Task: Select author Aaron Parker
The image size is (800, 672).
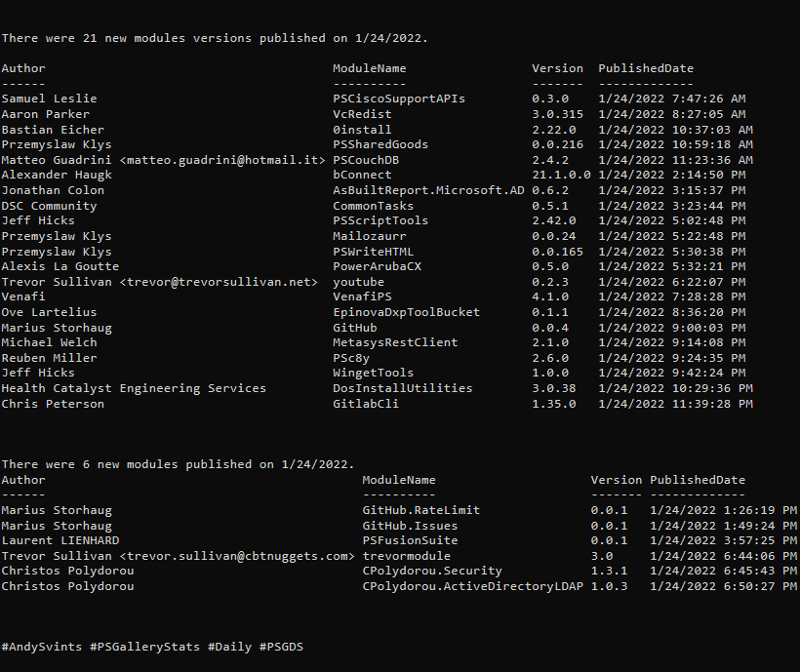Action: coord(46,114)
